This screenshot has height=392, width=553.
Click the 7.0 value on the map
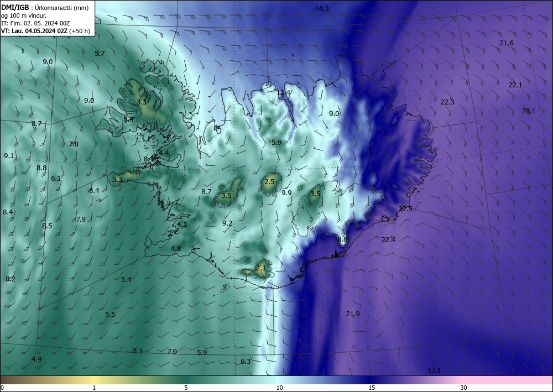(172, 352)
